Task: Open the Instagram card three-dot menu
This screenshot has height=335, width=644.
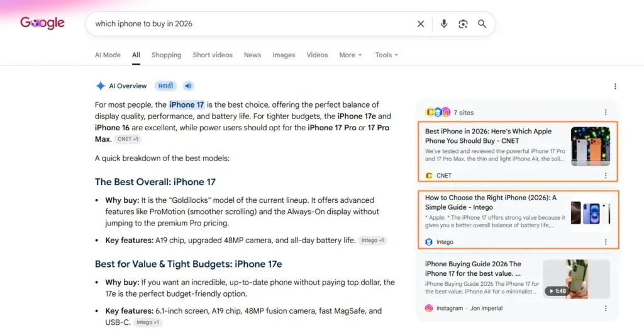Action: (606, 309)
